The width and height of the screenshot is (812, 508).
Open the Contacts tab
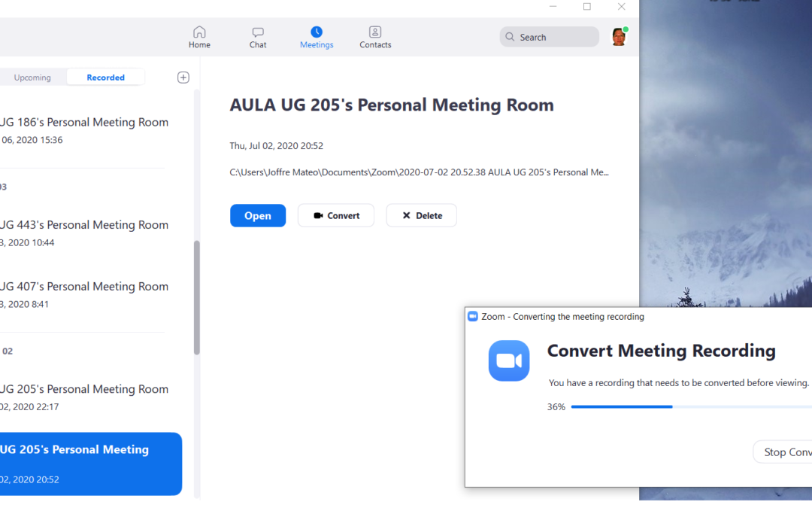coord(375,38)
